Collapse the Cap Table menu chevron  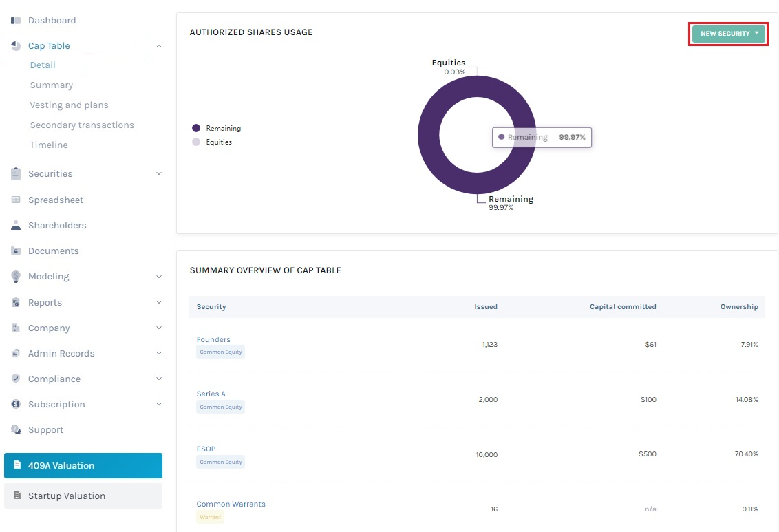click(x=159, y=46)
